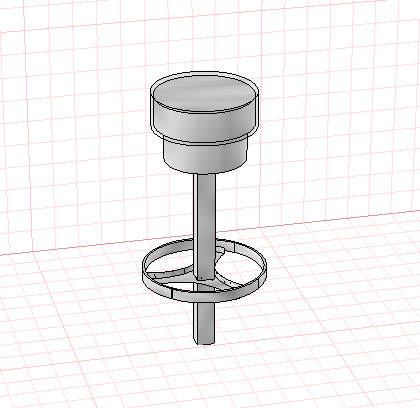This screenshot has width=420, height=408.
Task: Click the bottom end of the stool pole
Action: pos(204,342)
